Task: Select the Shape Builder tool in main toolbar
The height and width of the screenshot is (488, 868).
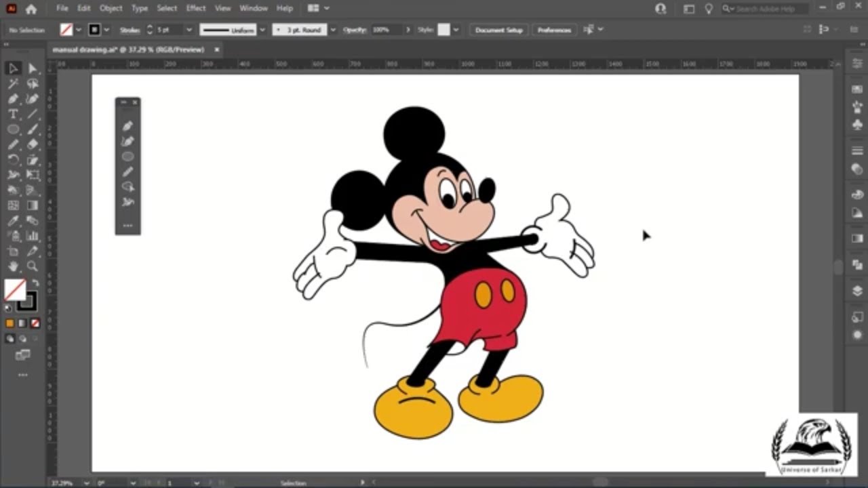Action: [13, 190]
